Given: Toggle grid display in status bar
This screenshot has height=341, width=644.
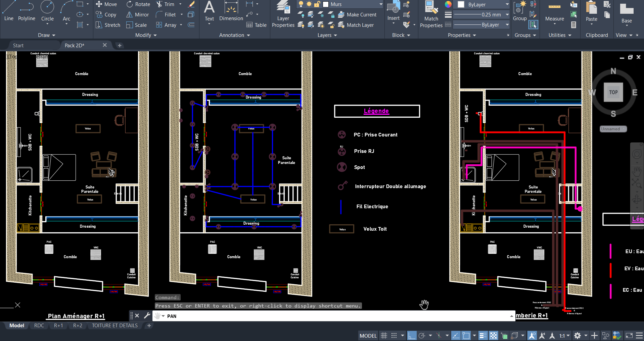Looking at the screenshot, I should coord(384,336).
